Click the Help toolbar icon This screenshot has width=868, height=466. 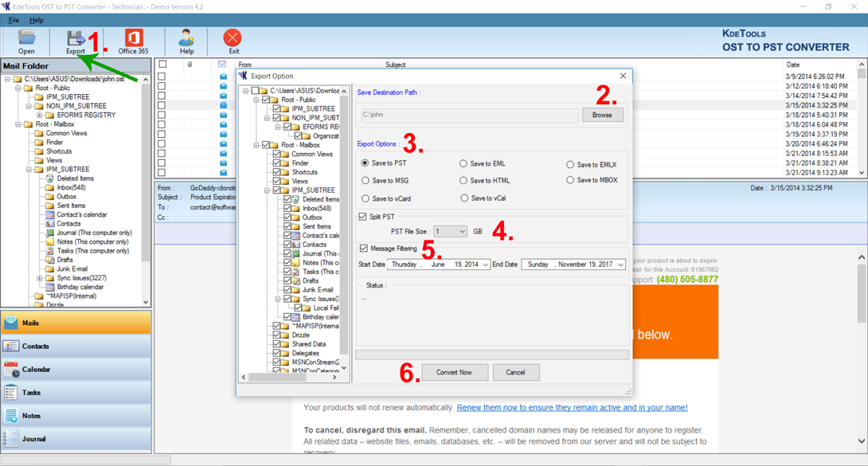tap(186, 41)
